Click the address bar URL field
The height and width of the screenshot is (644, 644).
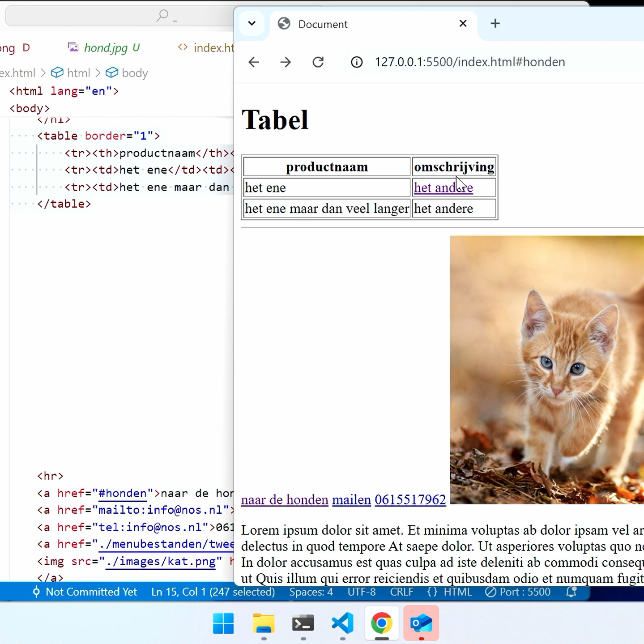[470, 62]
